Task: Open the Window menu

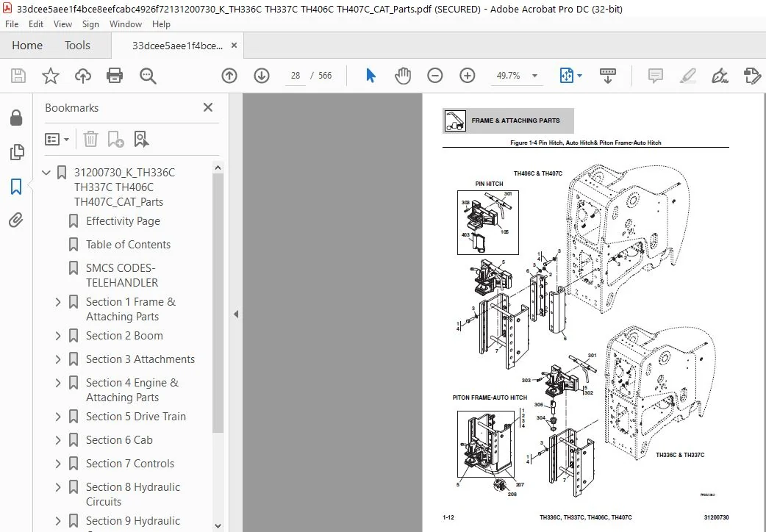Action: [126, 24]
